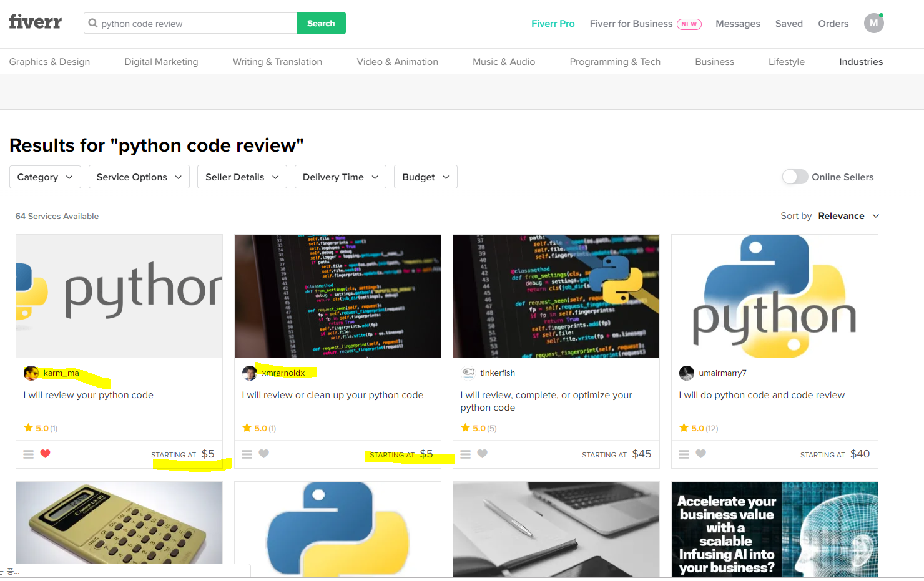Open the user avatar M icon
924x581 pixels.
click(874, 23)
